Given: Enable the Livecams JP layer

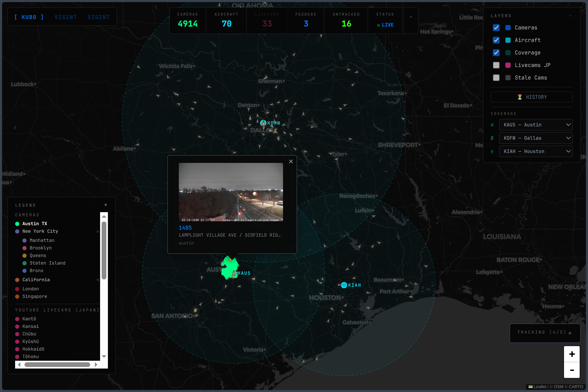Looking at the screenshot, I should click(x=496, y=65).
